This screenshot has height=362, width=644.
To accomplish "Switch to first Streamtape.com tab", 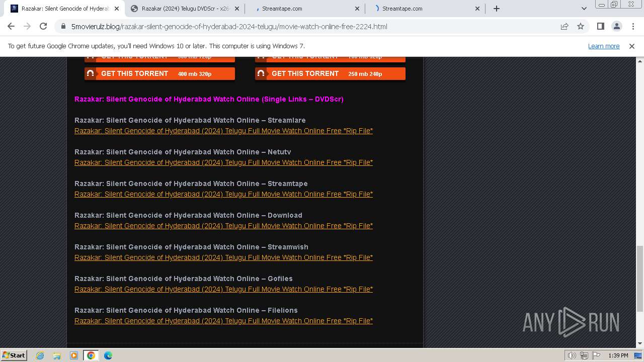I will pos(305,9).
